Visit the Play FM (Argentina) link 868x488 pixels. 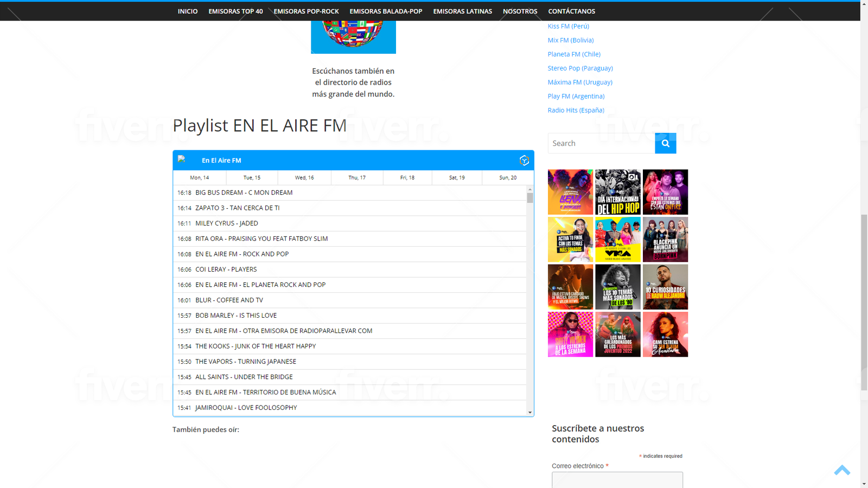[576, 96]
